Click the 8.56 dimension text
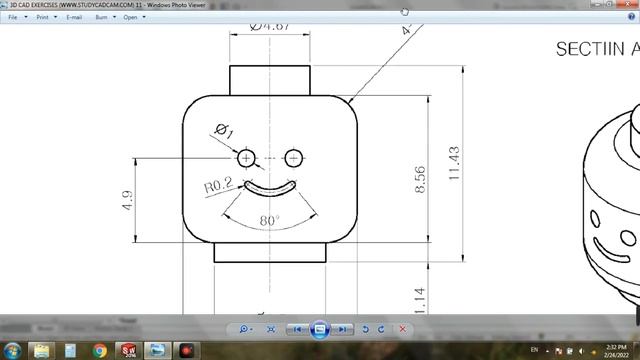The image size is (640, 360). pos(420,180)
